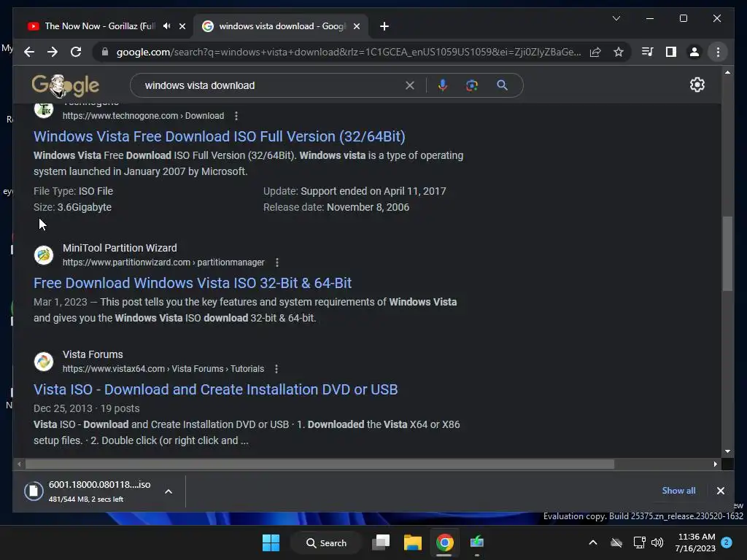Viewport: 747px width, 560px height.
Task: Open the Chrome profile menu
Action: [x=694, y=52]
